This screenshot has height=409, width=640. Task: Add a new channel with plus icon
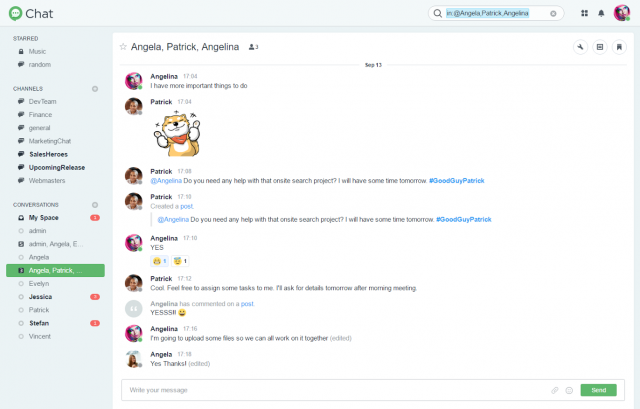tap(95, 88)
